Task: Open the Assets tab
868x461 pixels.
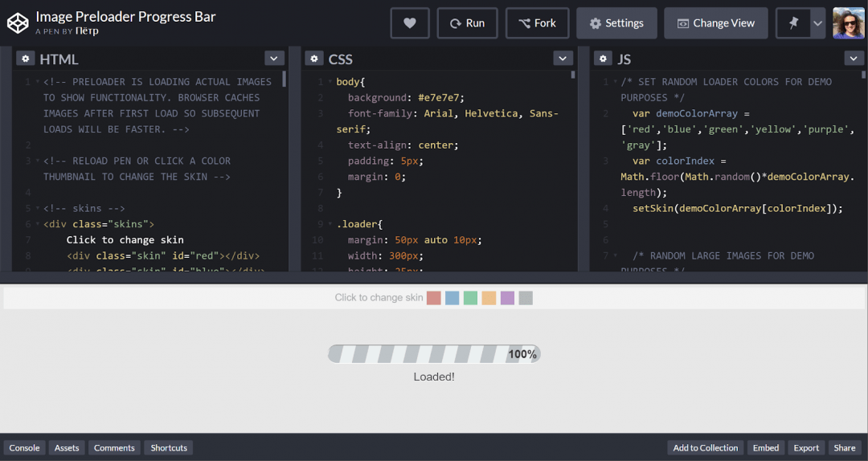Action: coord(67,448)
